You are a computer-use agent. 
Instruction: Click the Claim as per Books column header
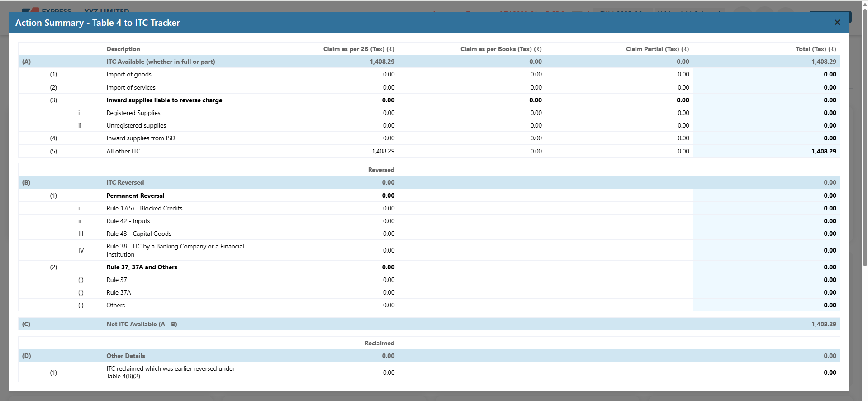501,49
